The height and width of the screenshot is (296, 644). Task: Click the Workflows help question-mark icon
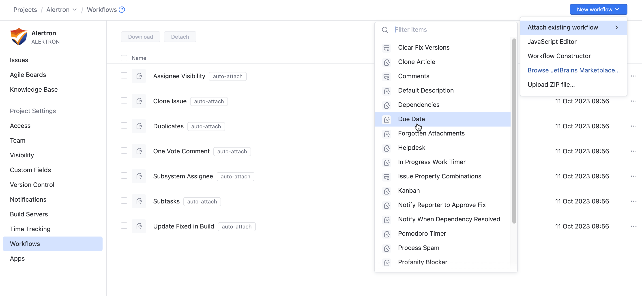tap(122, 9)
